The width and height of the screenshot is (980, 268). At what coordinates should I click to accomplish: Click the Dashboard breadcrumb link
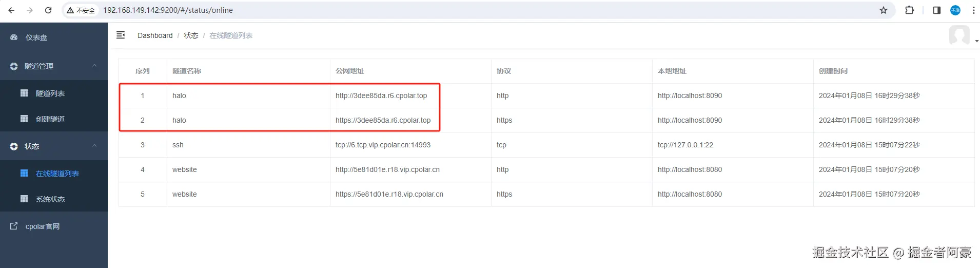(155, 35)
